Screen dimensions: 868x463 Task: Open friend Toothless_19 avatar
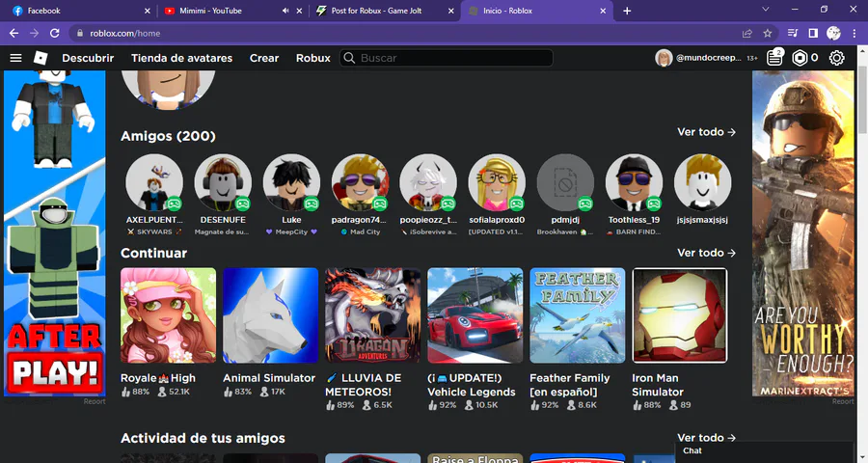tap(634, 182)
